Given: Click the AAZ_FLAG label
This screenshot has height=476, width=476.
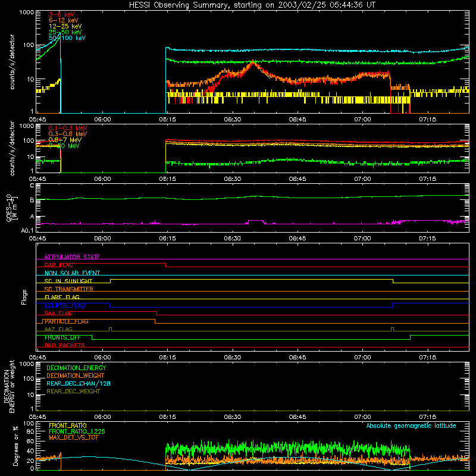Looking at the screenshot, I should pos(58,329).
